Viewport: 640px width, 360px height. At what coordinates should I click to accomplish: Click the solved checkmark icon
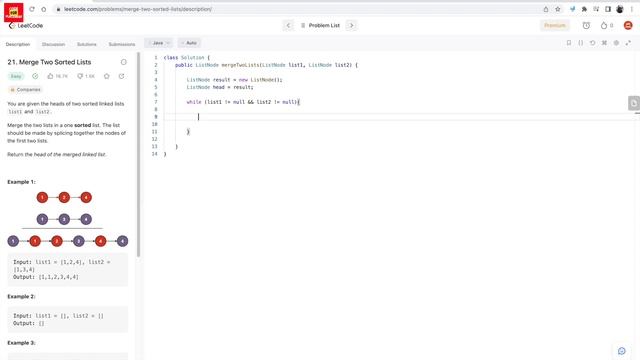(x=35, y=76)
